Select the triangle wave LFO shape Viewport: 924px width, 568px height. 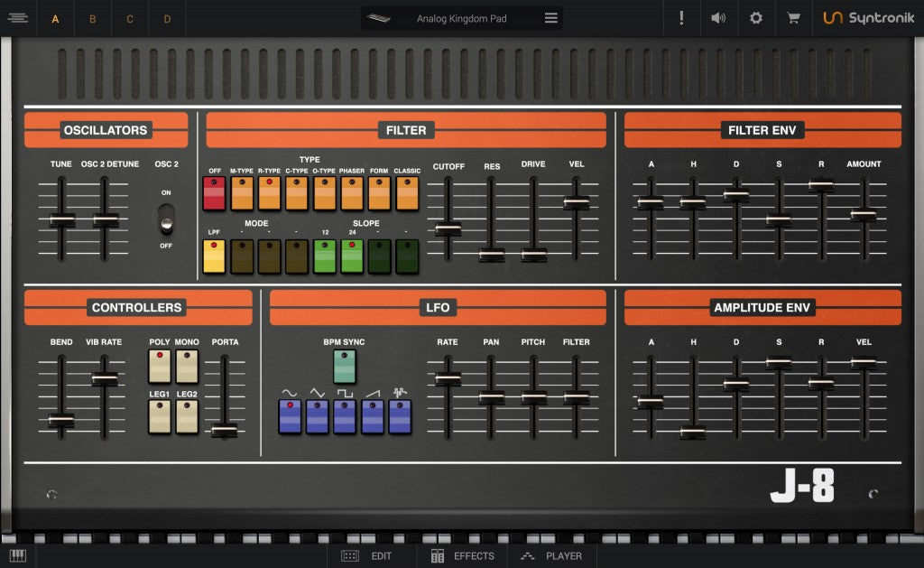(319, 416)
